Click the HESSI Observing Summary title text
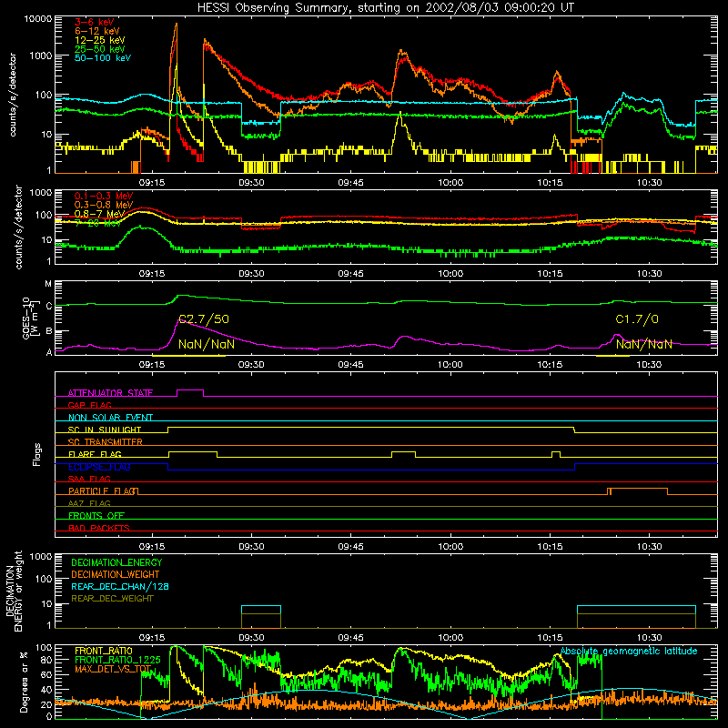Screen dimensions: 728x728 click(385, 8)
